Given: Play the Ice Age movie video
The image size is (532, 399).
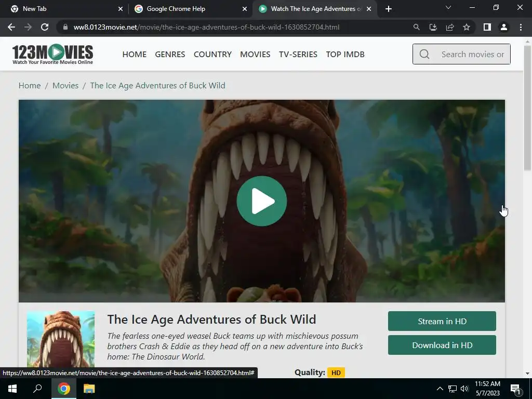Looking at the screenshot, I should click(x=262, y=201).
